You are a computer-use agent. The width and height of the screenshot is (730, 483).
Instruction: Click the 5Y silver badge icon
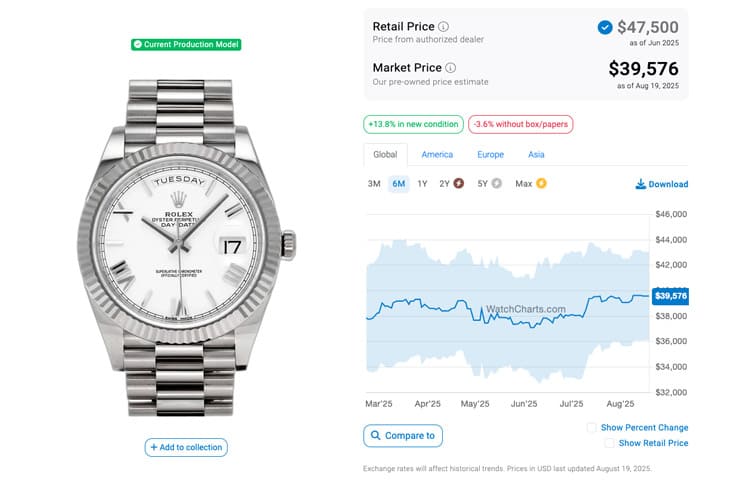coord(497,184)
